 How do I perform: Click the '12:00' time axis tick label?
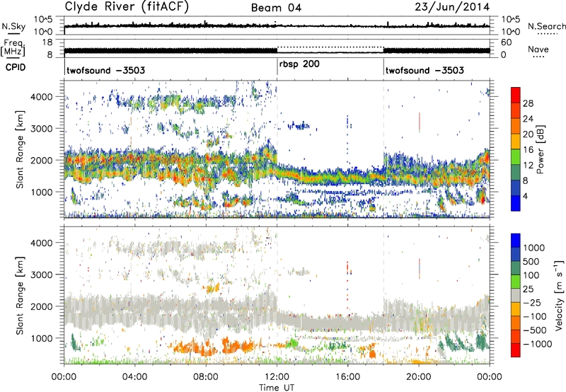point(277,377)
